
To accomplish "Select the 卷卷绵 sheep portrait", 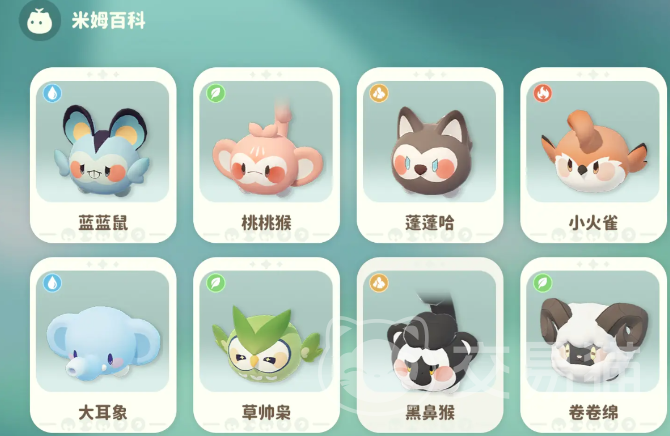I will coord(593,331).
